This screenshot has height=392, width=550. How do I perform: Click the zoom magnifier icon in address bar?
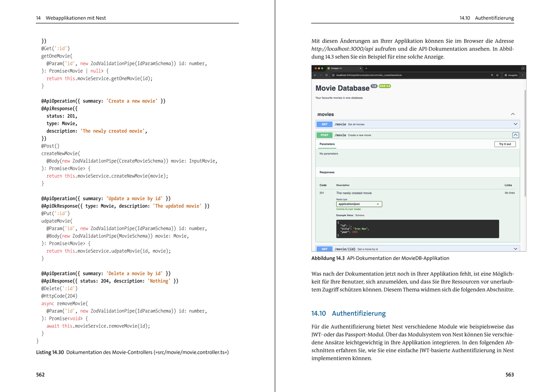tap(492, 75)
